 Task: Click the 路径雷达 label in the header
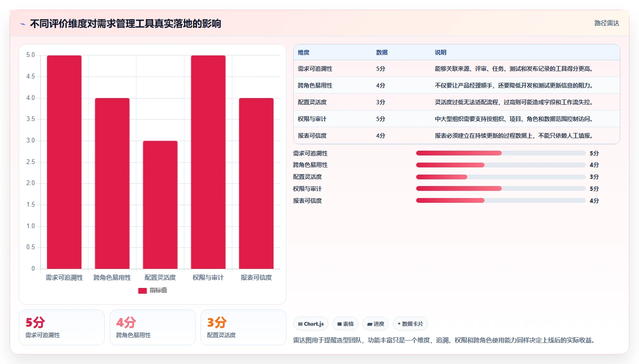pyautogui.click(x=607, y=23)
